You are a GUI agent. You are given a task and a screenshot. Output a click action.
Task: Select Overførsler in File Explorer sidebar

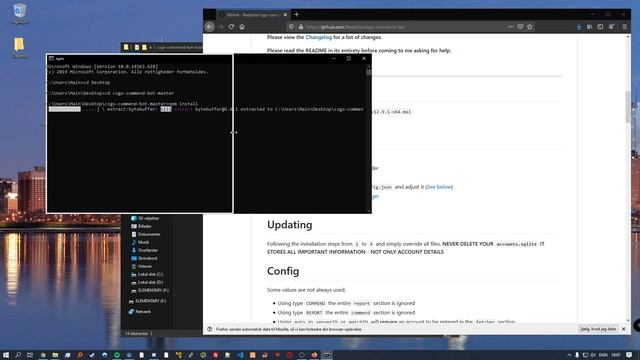[144, 250]
